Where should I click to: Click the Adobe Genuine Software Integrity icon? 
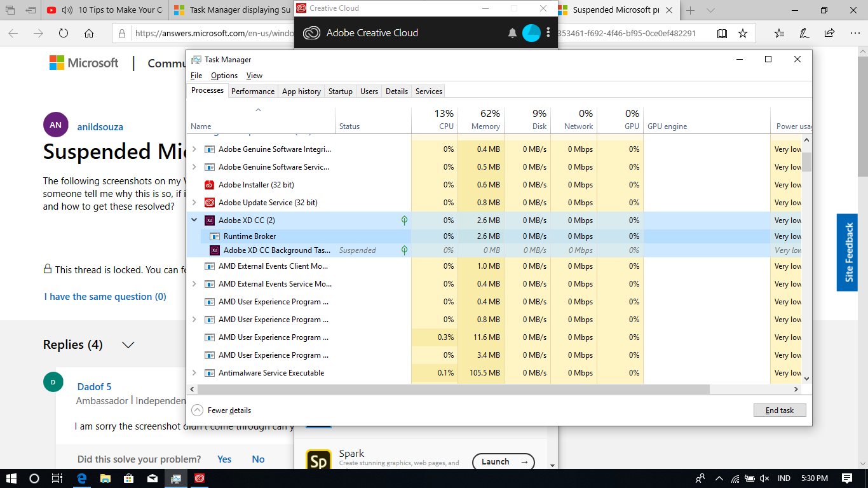(x=210, y=149)
